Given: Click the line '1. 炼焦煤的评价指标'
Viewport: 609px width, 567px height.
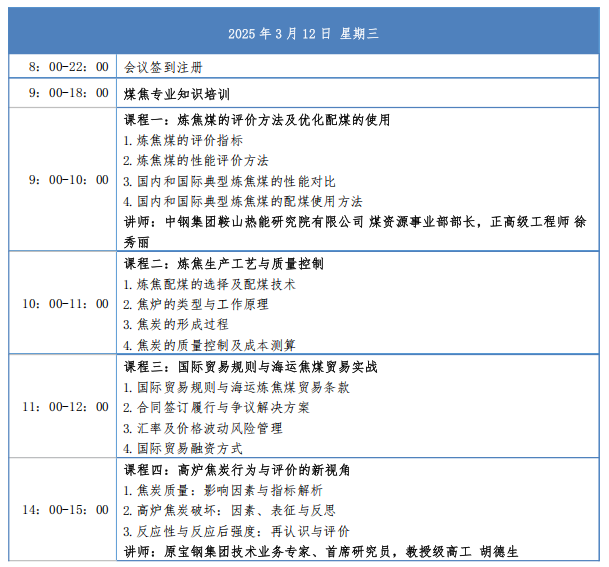Looking at the screenshot, I should coord(183,140).
